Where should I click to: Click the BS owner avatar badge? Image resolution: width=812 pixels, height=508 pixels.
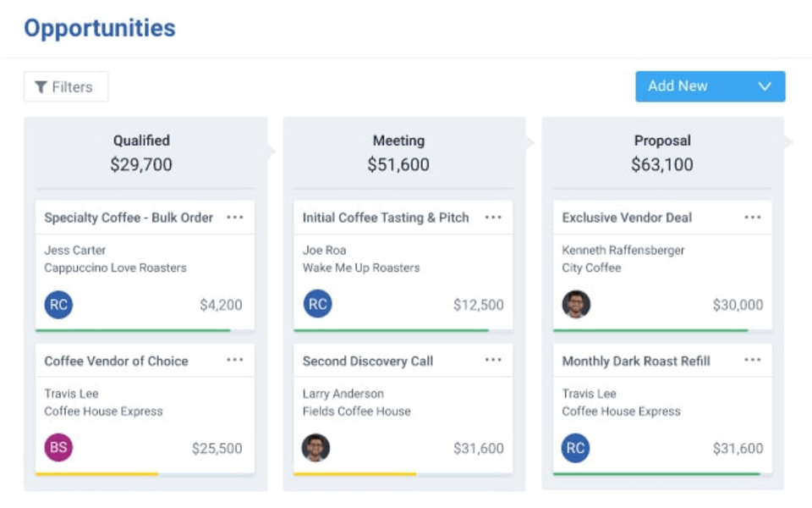[x=58, y=448]
